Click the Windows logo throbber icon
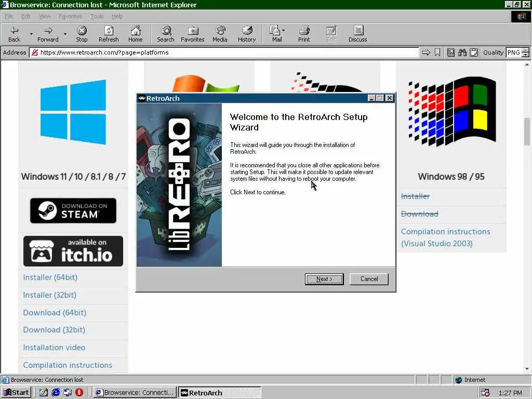The height and width of the screenshot is (399, 532). click(521, 17)
